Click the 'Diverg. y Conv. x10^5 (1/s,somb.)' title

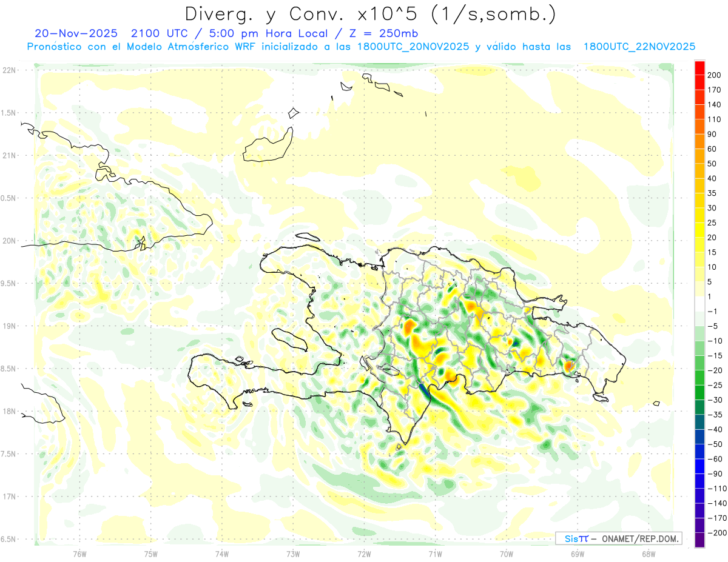[x=370, y=14]
